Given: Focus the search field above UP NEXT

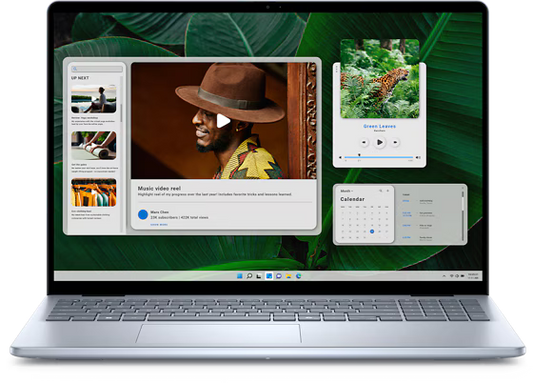Looking at the screenshot, I should point(97,69).
